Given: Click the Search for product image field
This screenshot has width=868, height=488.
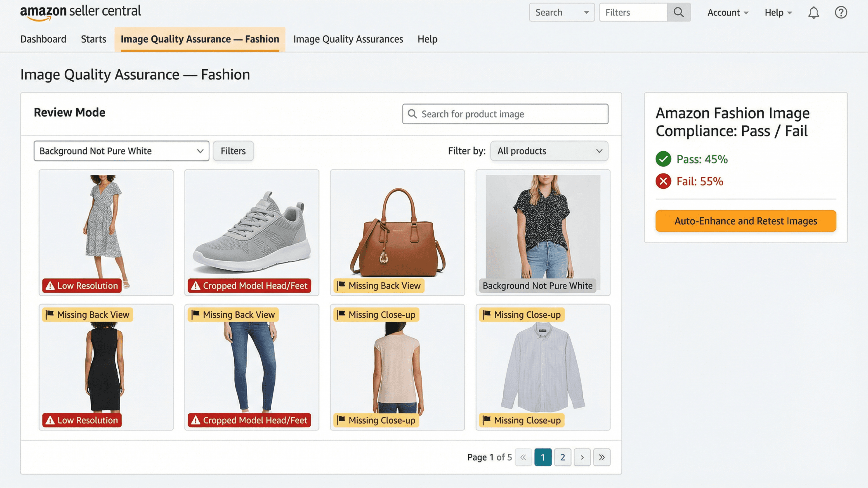Looking at the screenshot, I should click(x=505, y=114).
